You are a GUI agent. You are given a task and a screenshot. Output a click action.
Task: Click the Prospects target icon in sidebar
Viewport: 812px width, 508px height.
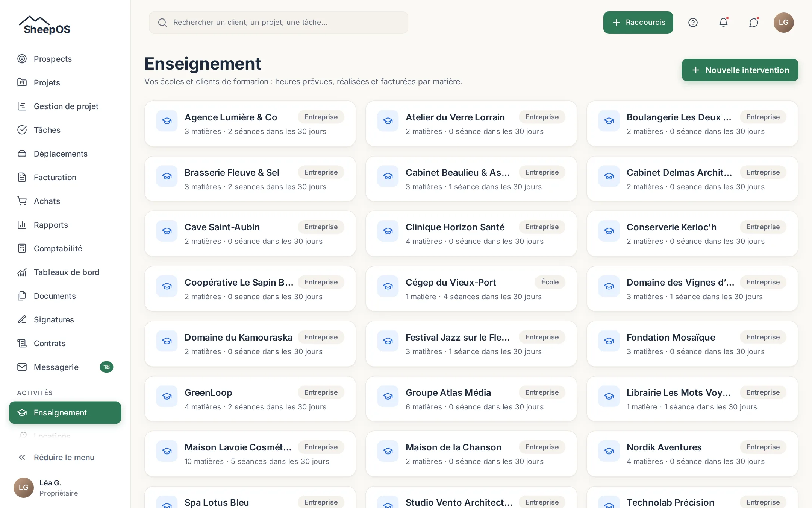tap(22, 59)
